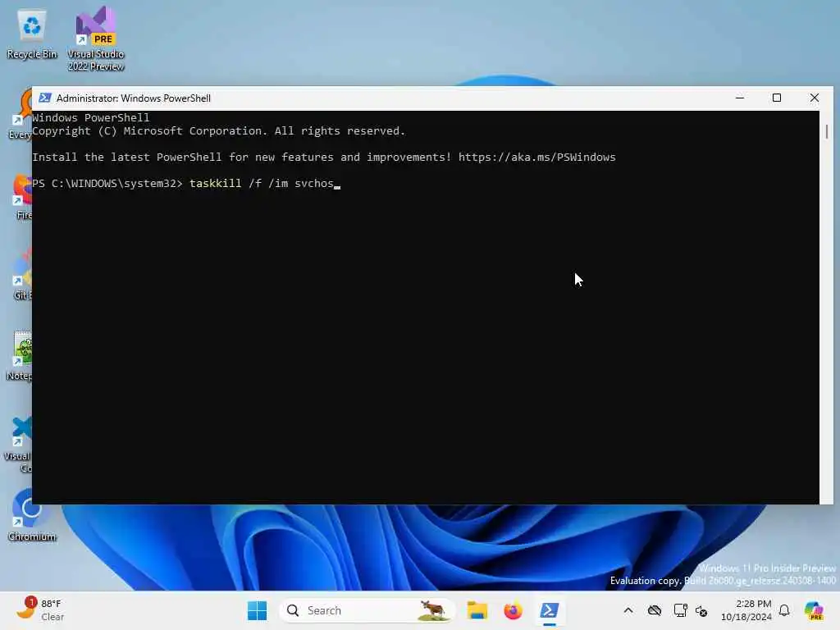This screenshot has width=840, height=630.
Task: Click the PowerShell icon in title bar
Action: tap(45, 98)
